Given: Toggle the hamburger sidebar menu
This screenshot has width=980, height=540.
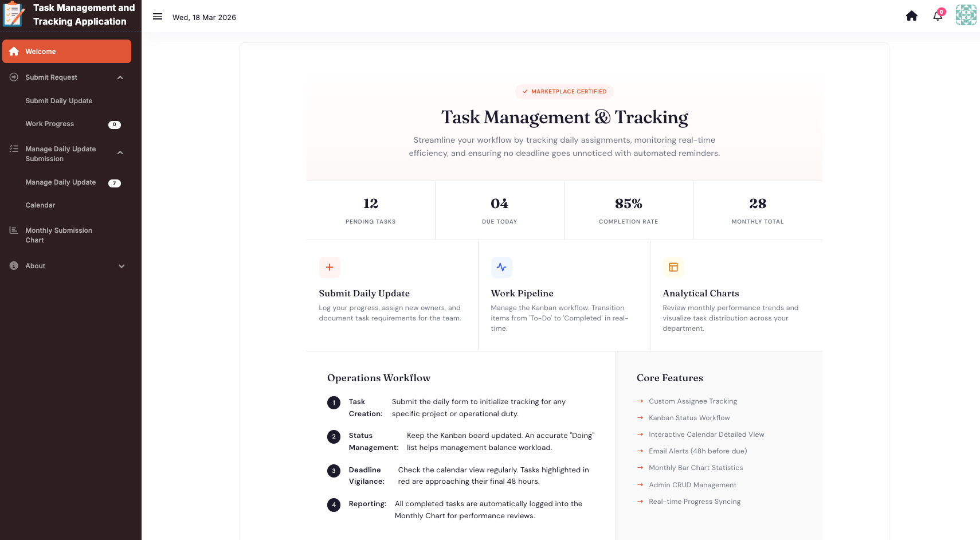Looking at the screenshot, I should pyautogui.click(x=158, y=17).
